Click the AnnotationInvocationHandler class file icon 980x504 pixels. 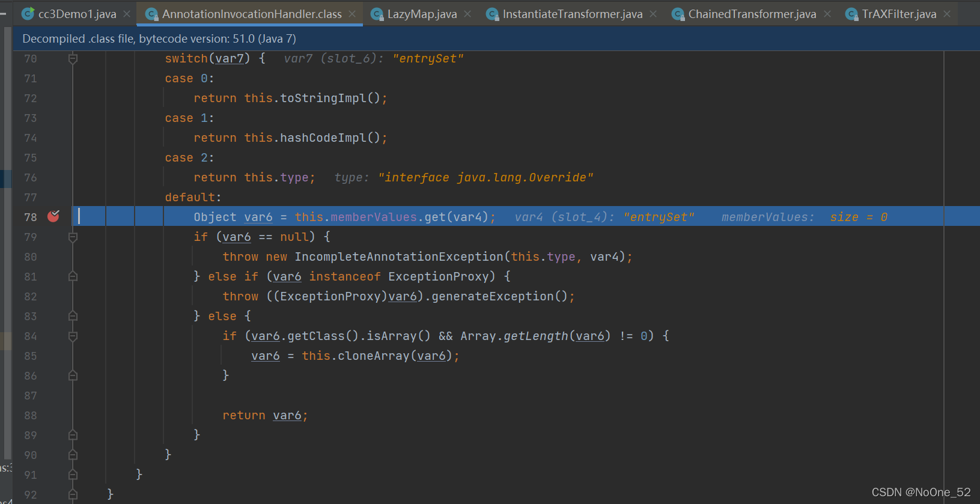pyautogui.click(x=151, y=14)
